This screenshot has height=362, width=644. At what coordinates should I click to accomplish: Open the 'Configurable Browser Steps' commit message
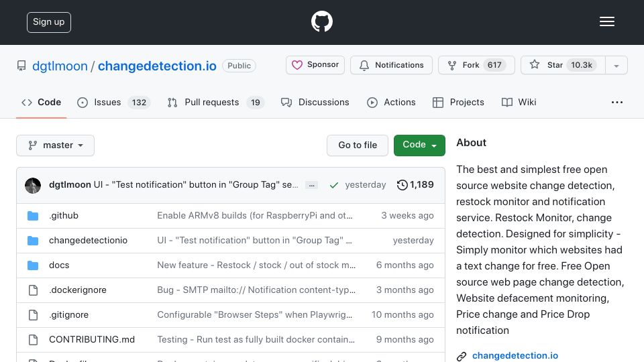click(255, 315)
